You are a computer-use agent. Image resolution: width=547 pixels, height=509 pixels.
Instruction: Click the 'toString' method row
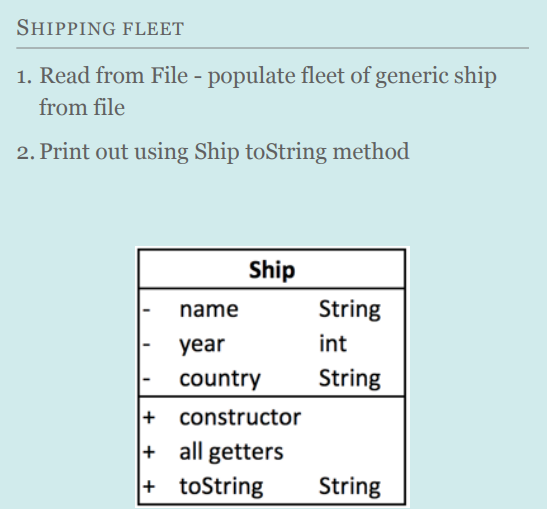(x=272, y=486)
